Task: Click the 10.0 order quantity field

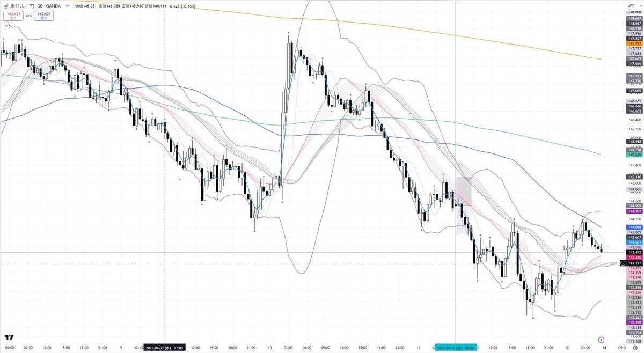Action: tap(29, 16)
